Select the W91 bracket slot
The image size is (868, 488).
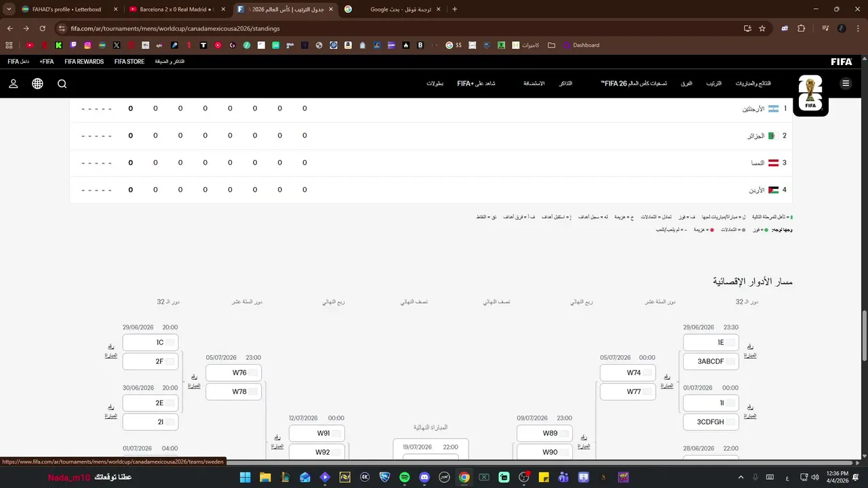317,433
